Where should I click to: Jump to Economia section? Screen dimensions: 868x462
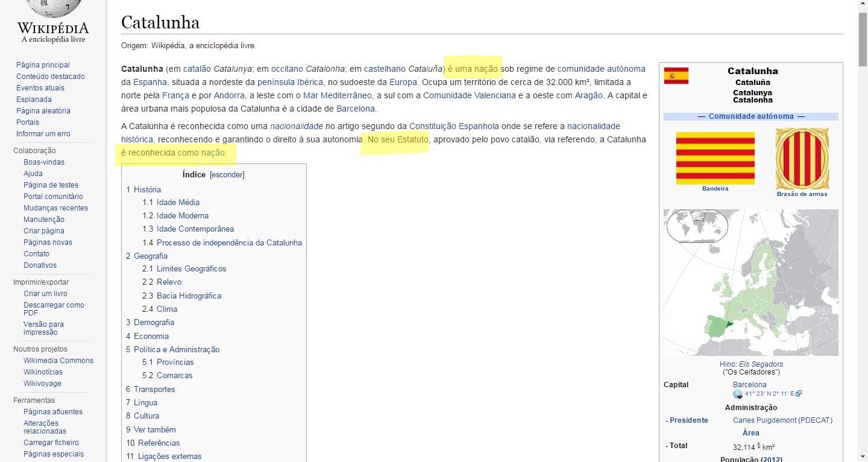coord(151,336)
